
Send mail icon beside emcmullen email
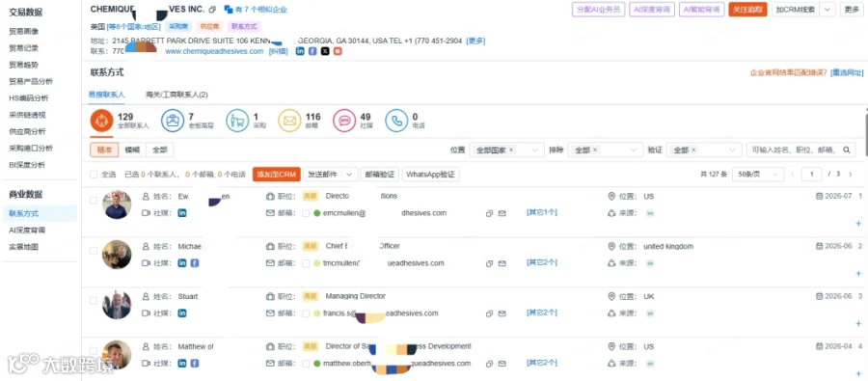[502, 213]
